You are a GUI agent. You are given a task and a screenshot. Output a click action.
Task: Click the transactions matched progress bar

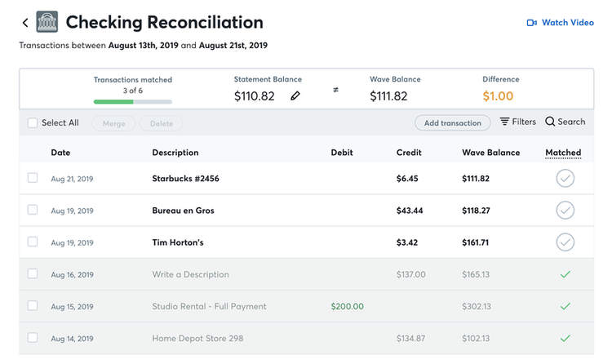133,102
